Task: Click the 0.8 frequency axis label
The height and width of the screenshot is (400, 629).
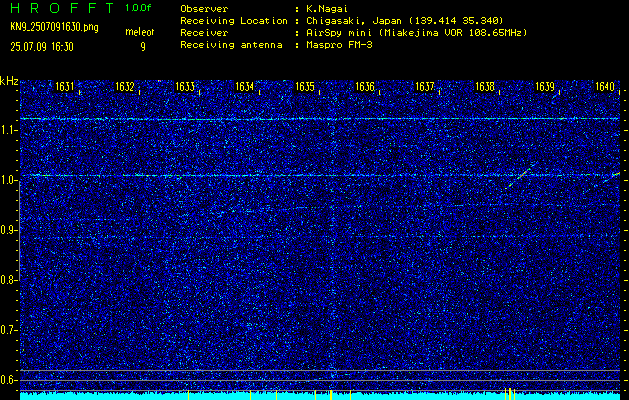Action: pyautogui.click(x=7, y=280)
